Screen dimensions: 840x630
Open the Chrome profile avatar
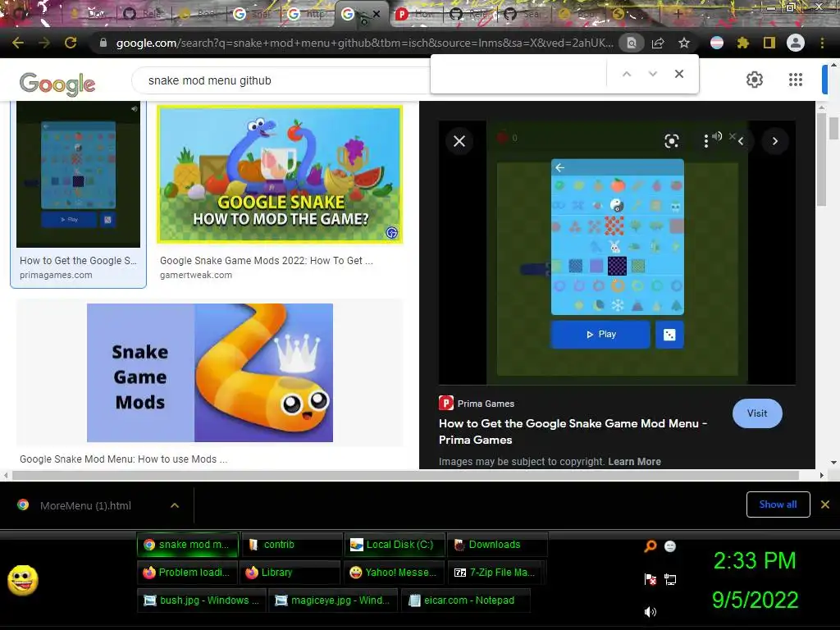796,43
